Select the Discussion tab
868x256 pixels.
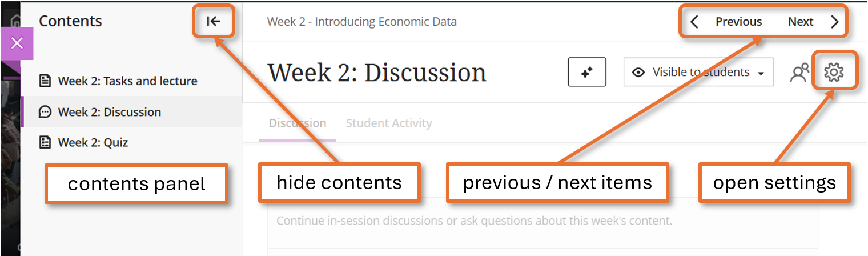(x=298, y=123)
